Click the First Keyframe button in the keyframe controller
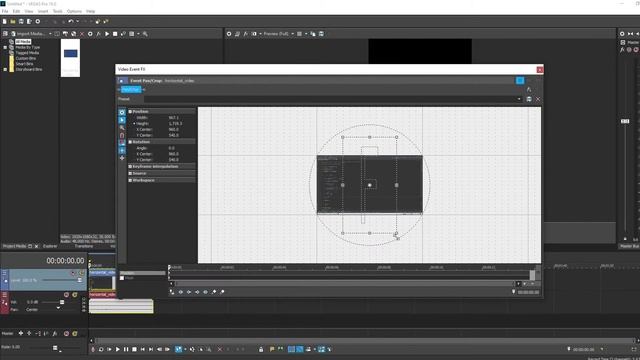 [x=180, y=292]
